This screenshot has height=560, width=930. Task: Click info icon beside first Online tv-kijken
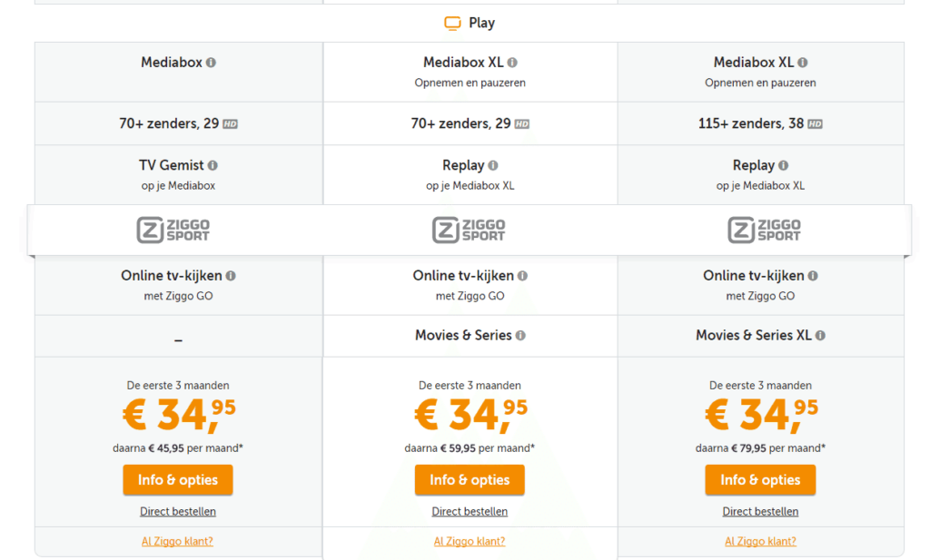click(231, 276)
